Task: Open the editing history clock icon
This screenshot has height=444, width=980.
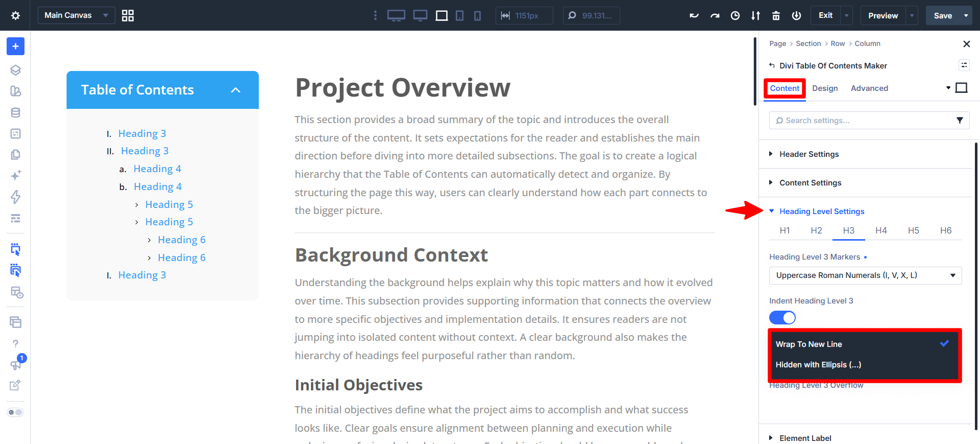Action: [735, 16]
